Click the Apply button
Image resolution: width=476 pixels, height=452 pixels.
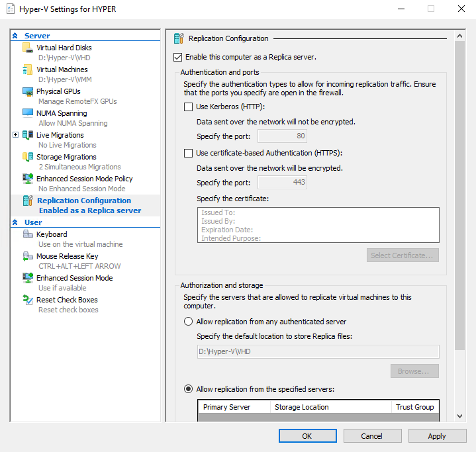tap(437, 436)
